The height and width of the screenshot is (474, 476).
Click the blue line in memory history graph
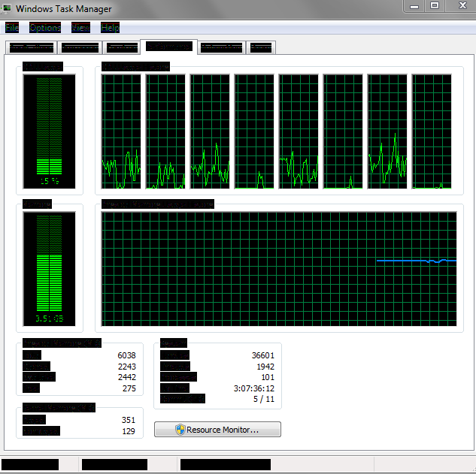click(x=416, y=261)
